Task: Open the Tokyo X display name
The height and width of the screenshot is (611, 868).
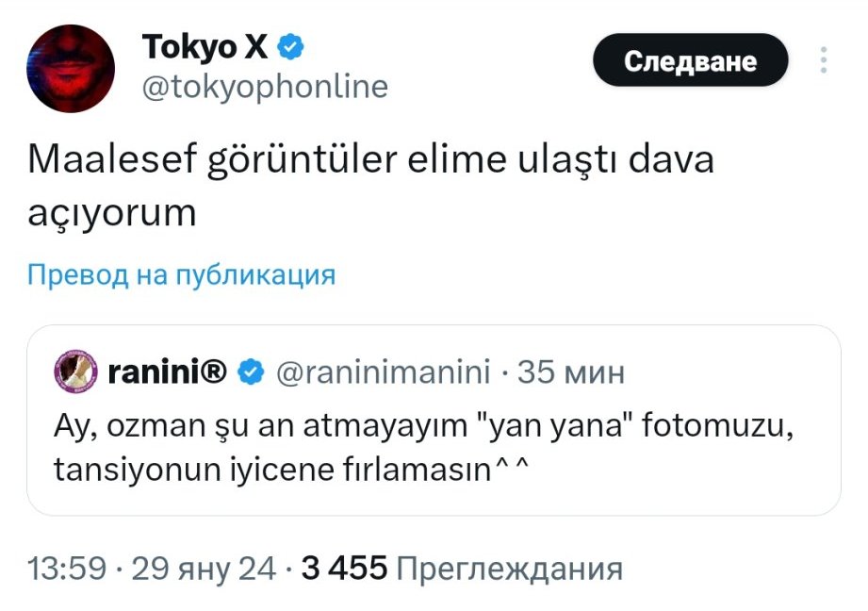Action: point(205,46)
